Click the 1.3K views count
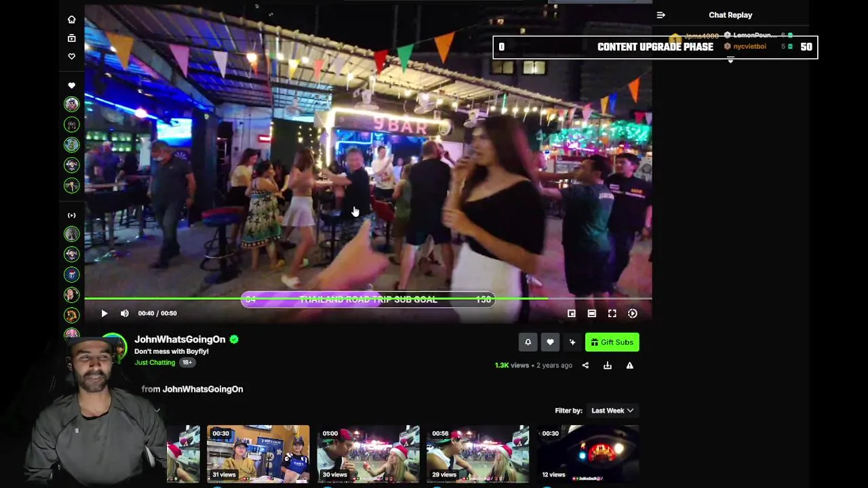 pos(511,365)
